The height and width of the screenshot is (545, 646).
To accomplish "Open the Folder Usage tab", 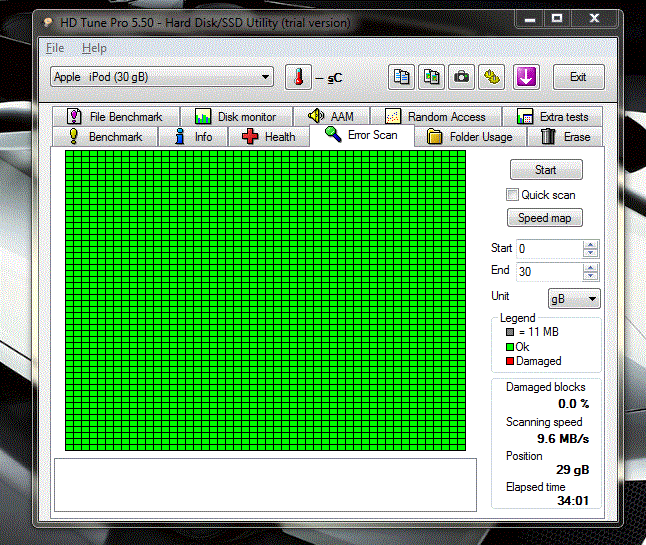I will (469, 137).
